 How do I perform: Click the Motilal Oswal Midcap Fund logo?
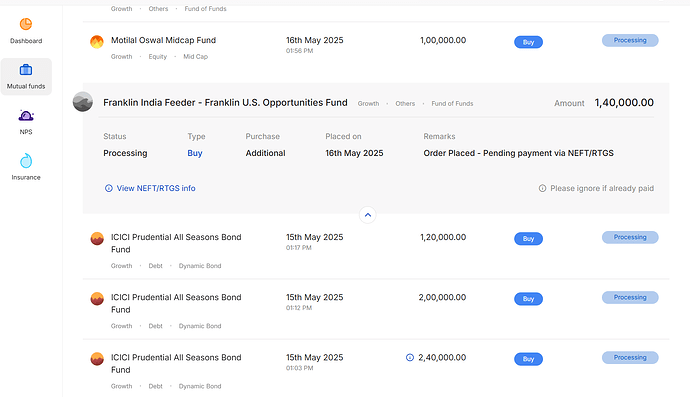point(97,42)
